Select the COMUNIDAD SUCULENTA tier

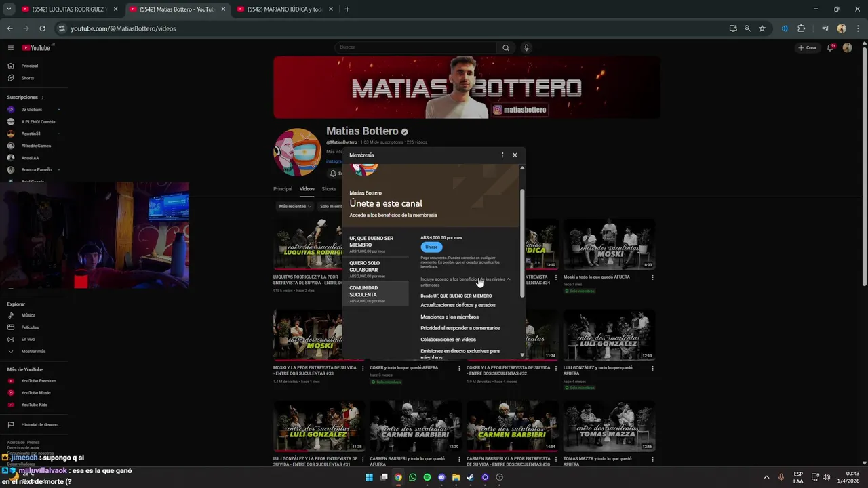[x=376, y=294]
